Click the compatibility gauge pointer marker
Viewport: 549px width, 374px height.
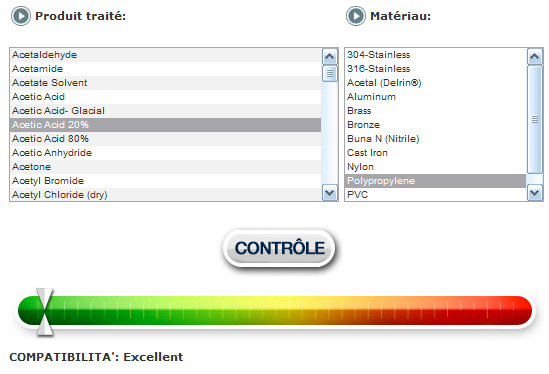44,312
